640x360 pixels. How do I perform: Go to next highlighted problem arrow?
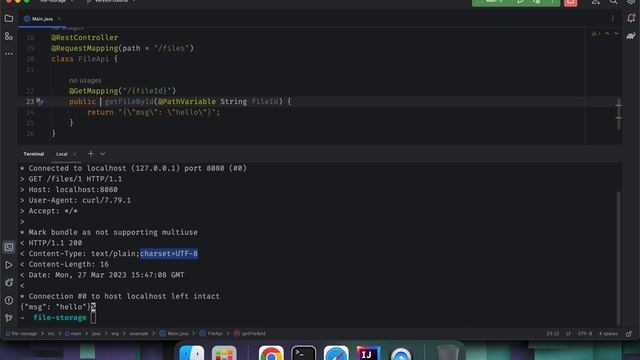coord(616,33)
